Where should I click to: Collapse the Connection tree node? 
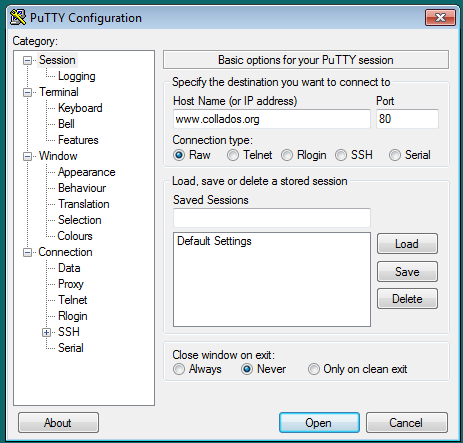click(27, 252)
